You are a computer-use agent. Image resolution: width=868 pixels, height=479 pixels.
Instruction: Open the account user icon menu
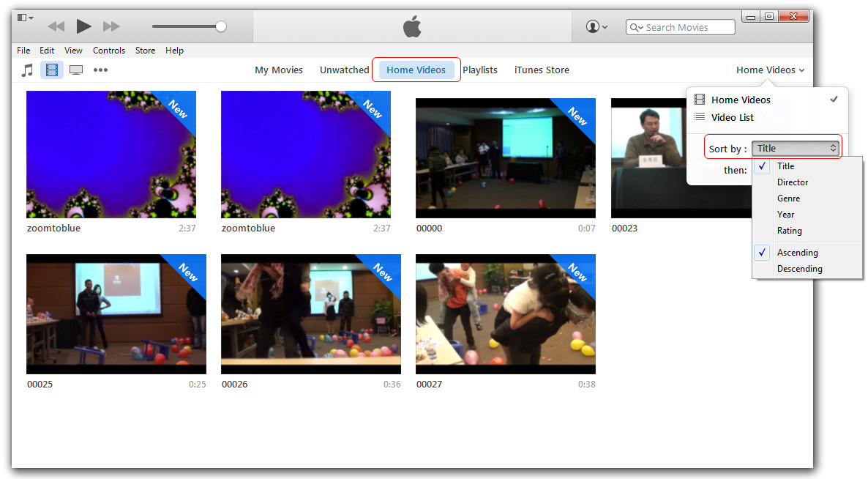(x=596, y=26)
